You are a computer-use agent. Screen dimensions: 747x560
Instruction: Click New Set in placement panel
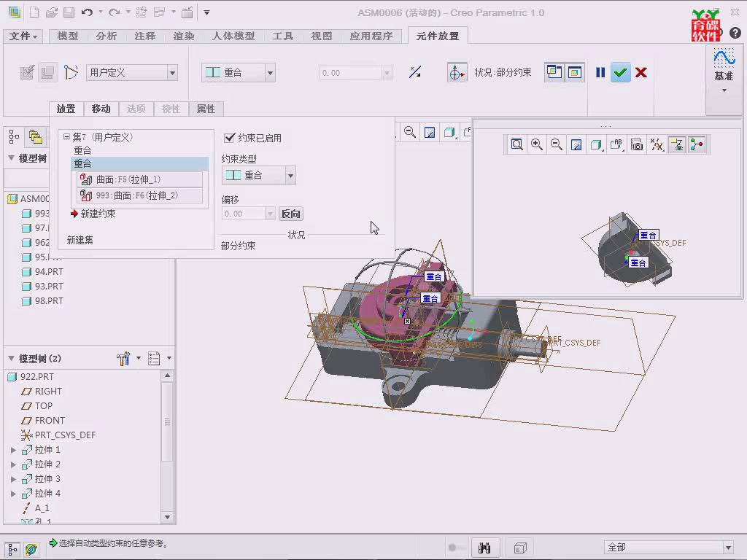(80, 240)
